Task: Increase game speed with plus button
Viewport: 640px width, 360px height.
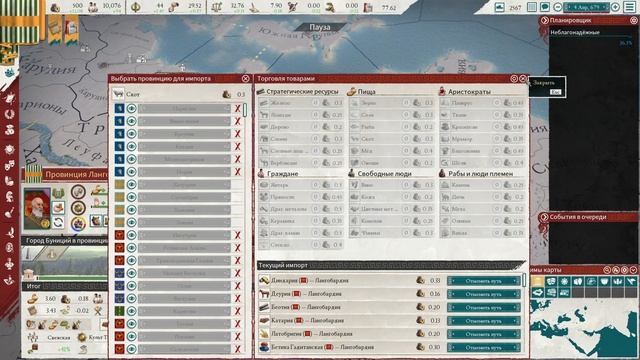Action: 616,7
